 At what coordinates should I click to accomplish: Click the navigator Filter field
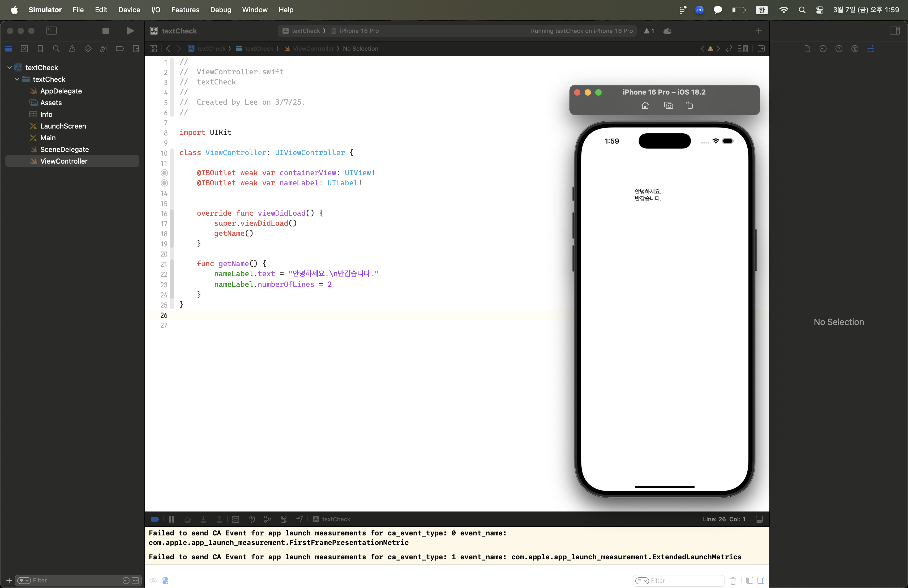point(72,580)
